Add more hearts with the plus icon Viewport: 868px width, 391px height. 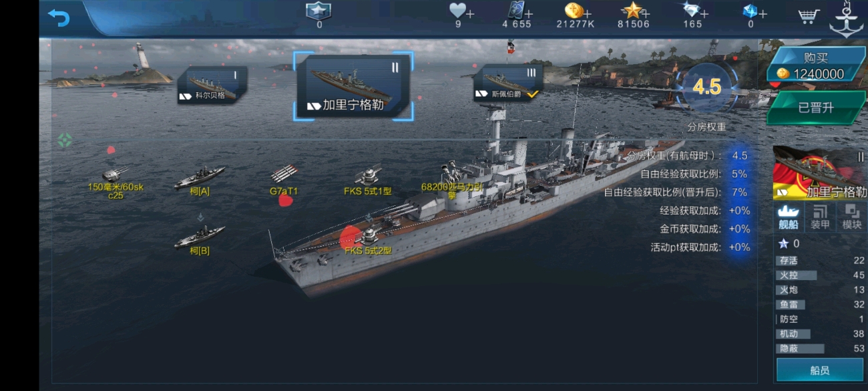pyautogui.click(x=470, y=13)
